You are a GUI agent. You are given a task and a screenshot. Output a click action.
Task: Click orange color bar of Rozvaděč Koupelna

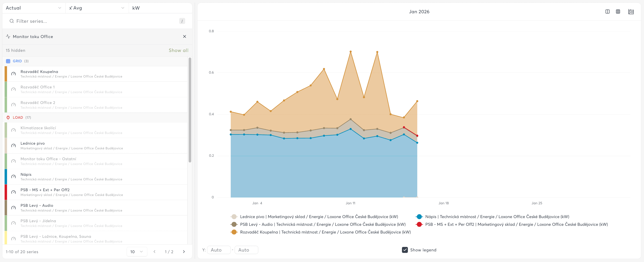click(x=6, y=74)
